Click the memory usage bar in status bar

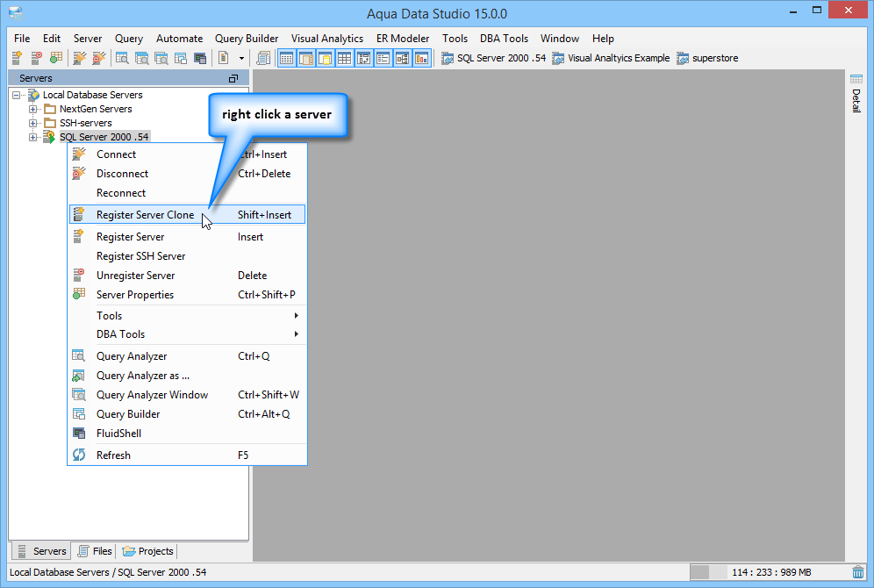769,572
